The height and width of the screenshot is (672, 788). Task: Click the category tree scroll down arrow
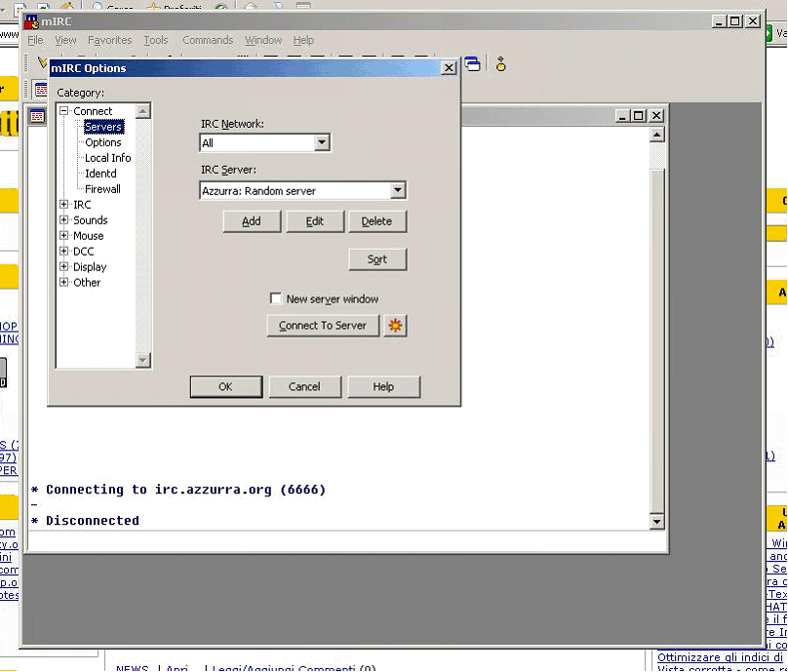(x=143, y=359)
